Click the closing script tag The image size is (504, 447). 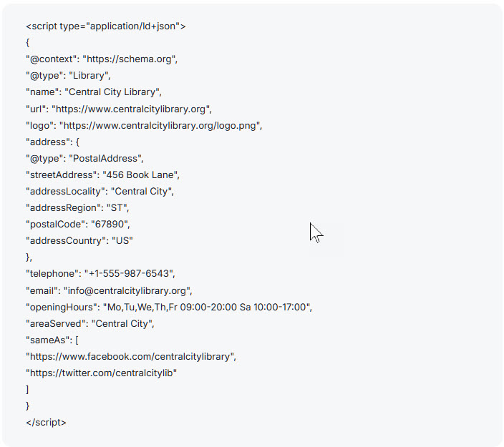(x=46, y=422)
